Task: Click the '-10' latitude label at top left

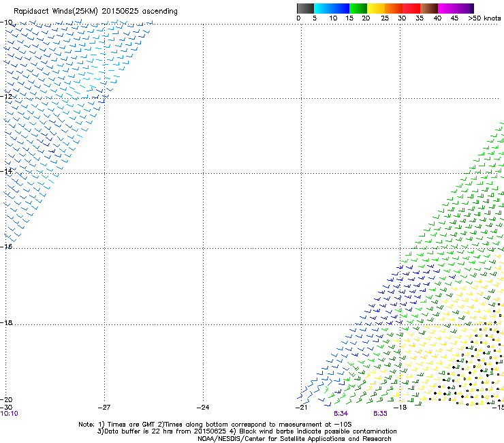Action: click(6, 22)
